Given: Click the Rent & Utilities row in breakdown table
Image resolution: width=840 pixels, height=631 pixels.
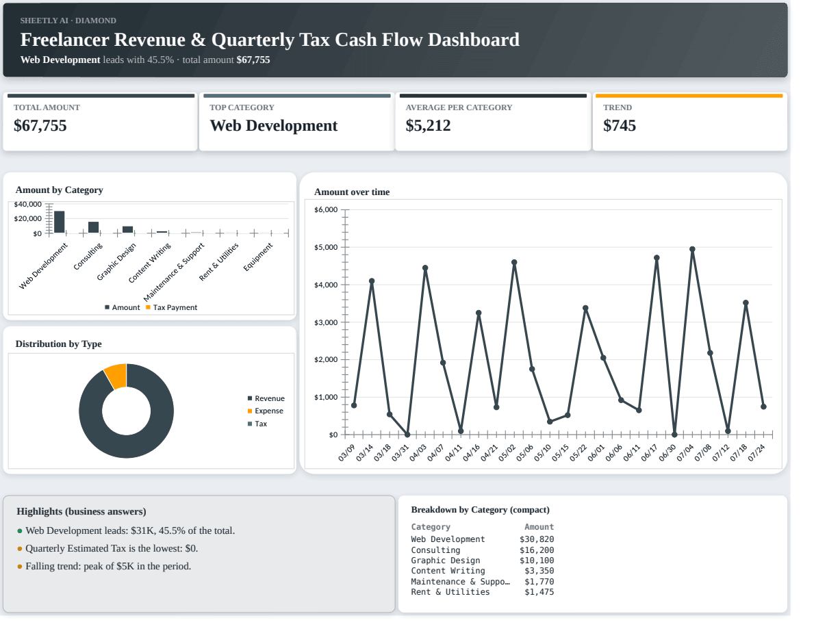Looking at the screenshot, I should point(483,592).
